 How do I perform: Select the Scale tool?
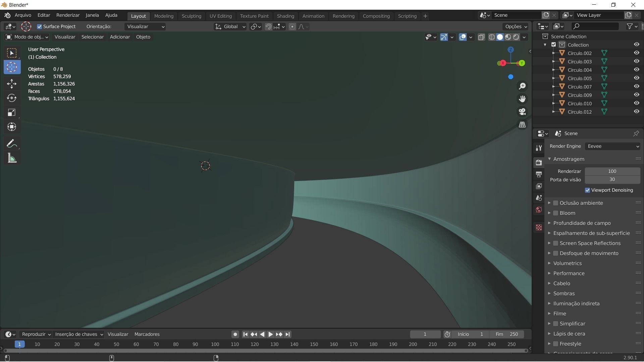[x=12, y=112]
